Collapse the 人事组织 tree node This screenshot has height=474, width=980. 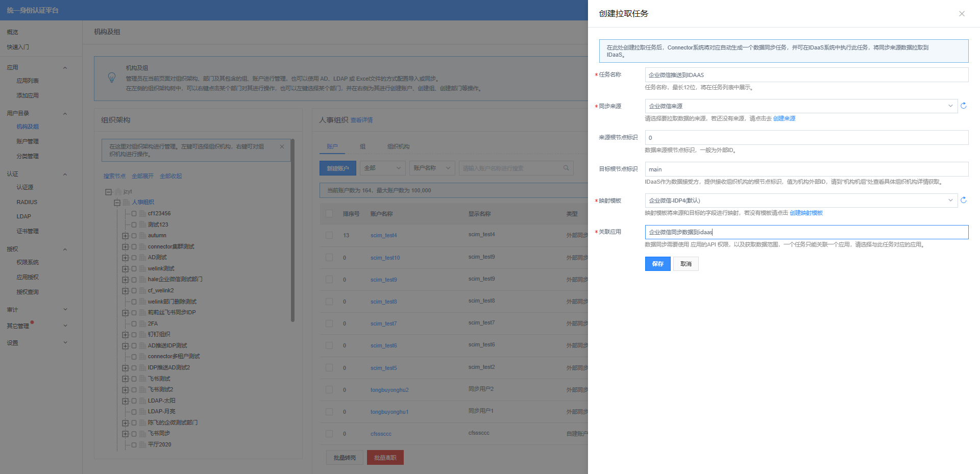[117, 203]
